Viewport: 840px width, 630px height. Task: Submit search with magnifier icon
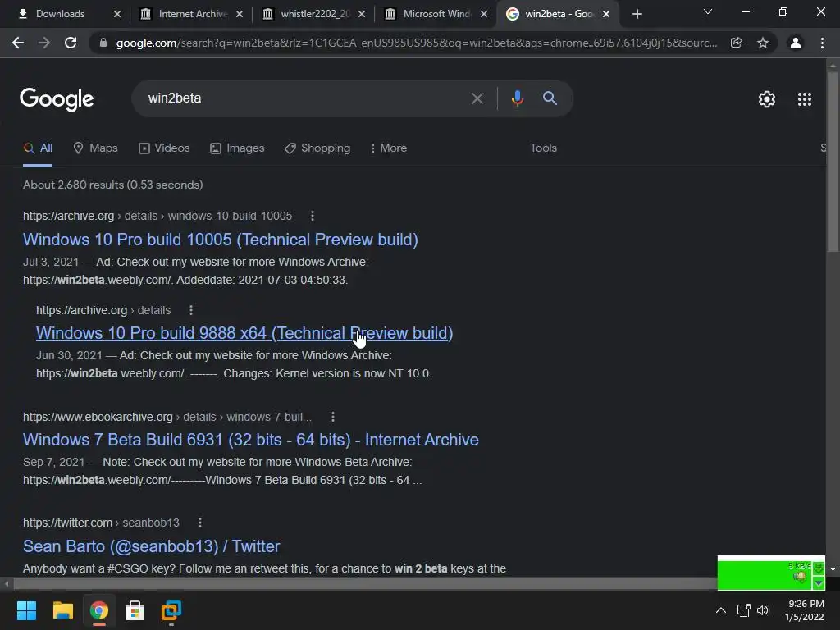(550, 98)
